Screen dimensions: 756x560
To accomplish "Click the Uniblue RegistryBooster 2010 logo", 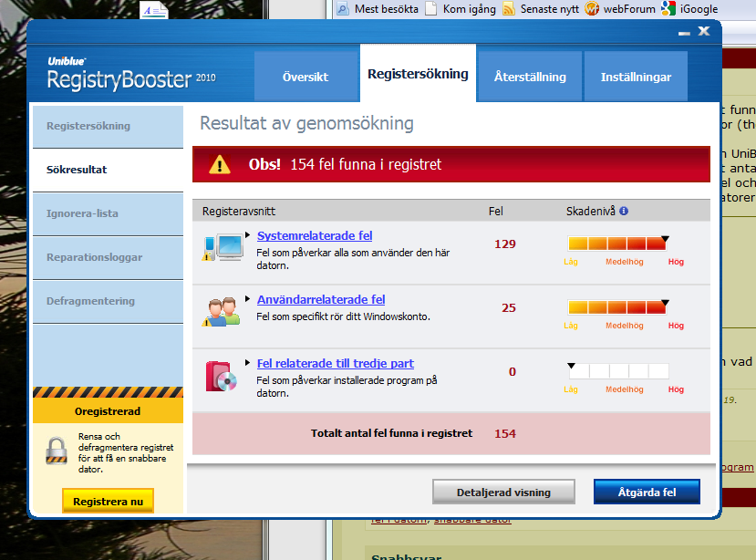I will tap(131, 74).
